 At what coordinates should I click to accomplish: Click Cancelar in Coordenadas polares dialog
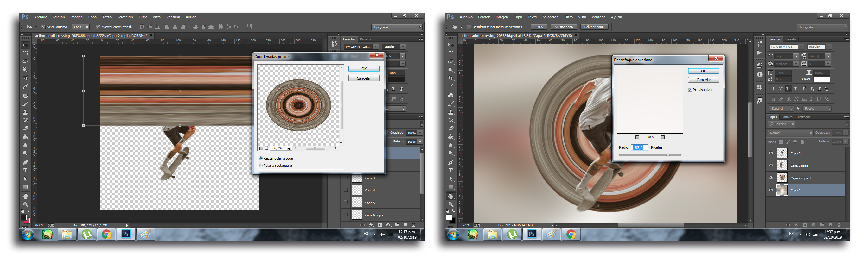(x=364, y=78)
